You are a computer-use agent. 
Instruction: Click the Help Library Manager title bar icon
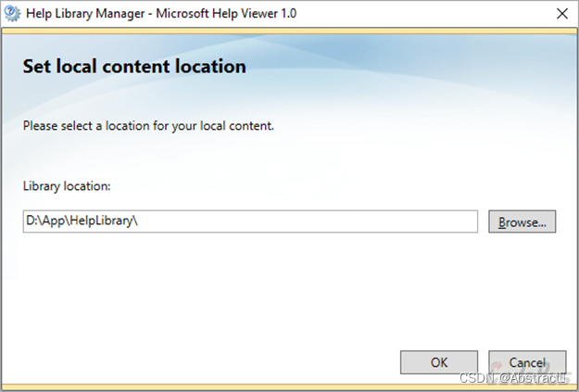click(x=12, y=14)
